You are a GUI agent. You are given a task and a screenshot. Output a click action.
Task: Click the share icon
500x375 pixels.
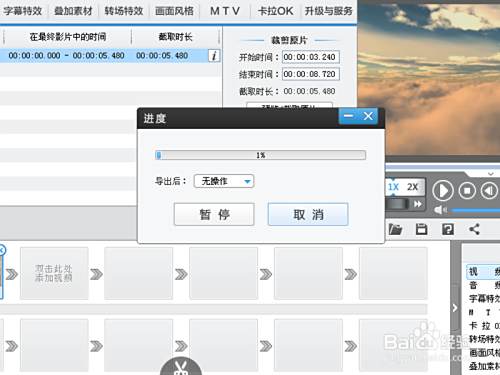pyautogui.click(x=474, y=229)
